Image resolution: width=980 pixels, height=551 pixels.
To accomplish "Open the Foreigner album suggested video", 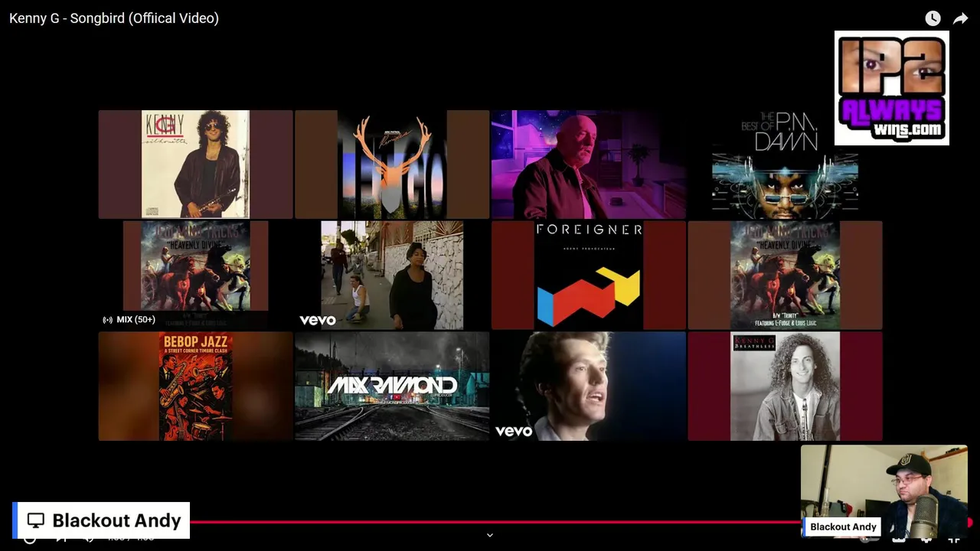I will (588, 275).
